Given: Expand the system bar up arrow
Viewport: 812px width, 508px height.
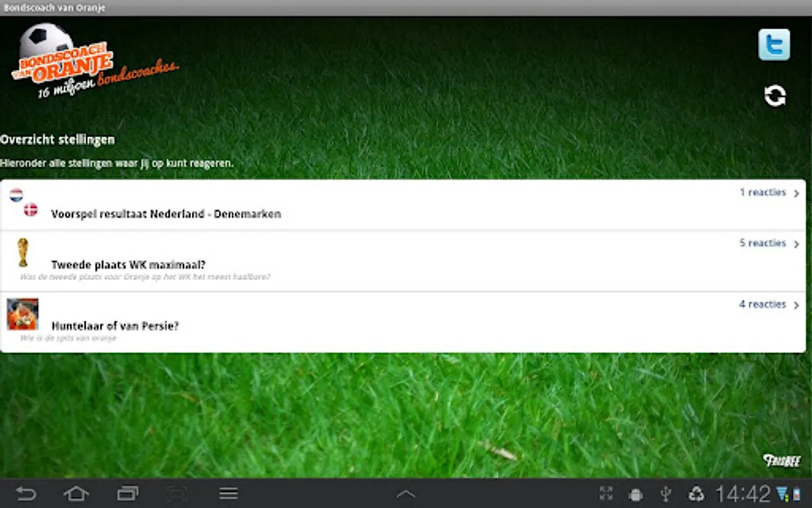Looking at the screenshot, I should (x=406, y=494).
